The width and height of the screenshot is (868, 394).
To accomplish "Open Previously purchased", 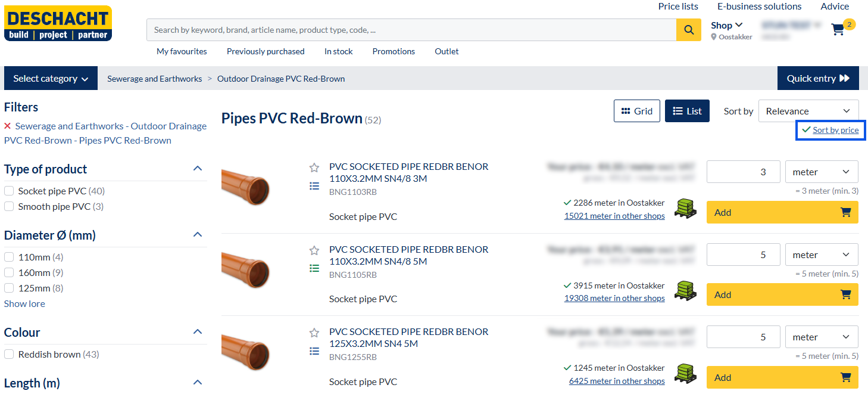I will (x=266, y=51).
